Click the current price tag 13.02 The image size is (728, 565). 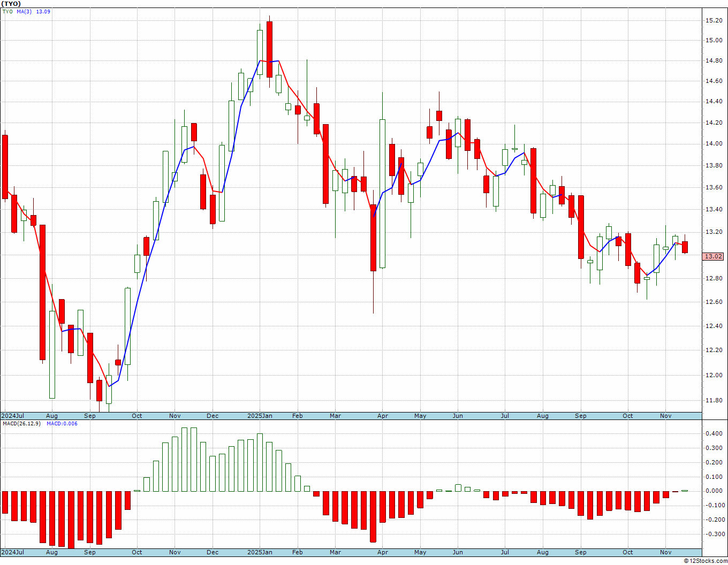713,256
